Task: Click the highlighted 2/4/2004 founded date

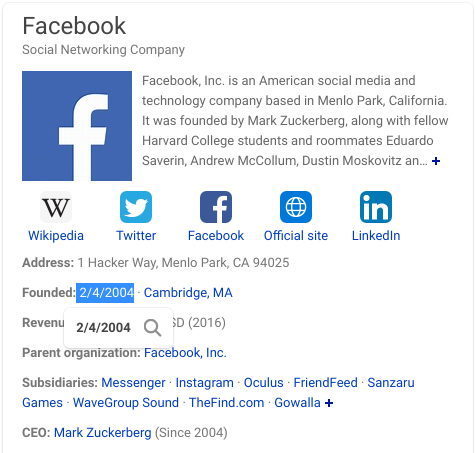Action: [x=105, y=293]
